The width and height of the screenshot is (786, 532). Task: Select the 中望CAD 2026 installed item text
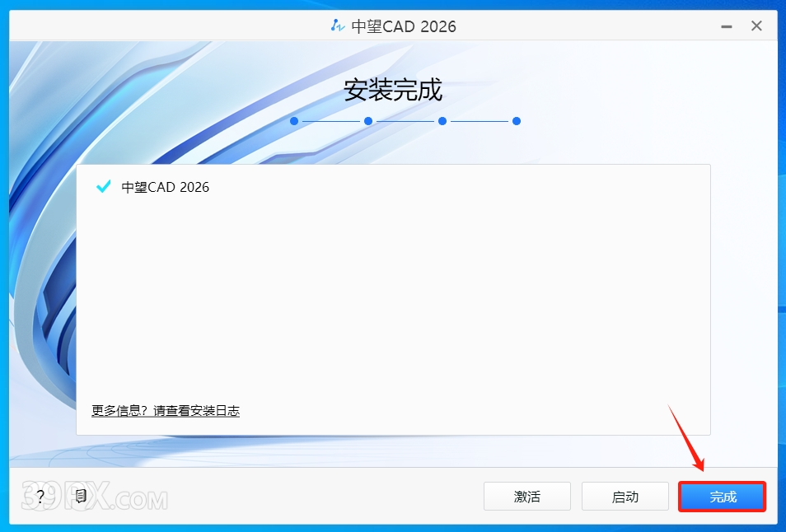(x=165, y=187)
